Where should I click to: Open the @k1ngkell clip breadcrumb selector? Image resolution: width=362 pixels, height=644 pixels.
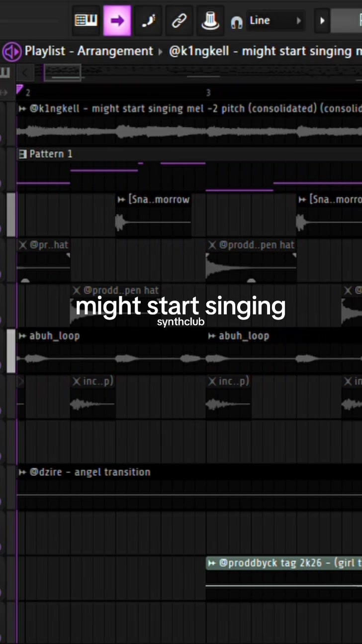click(x=265, y=51)
